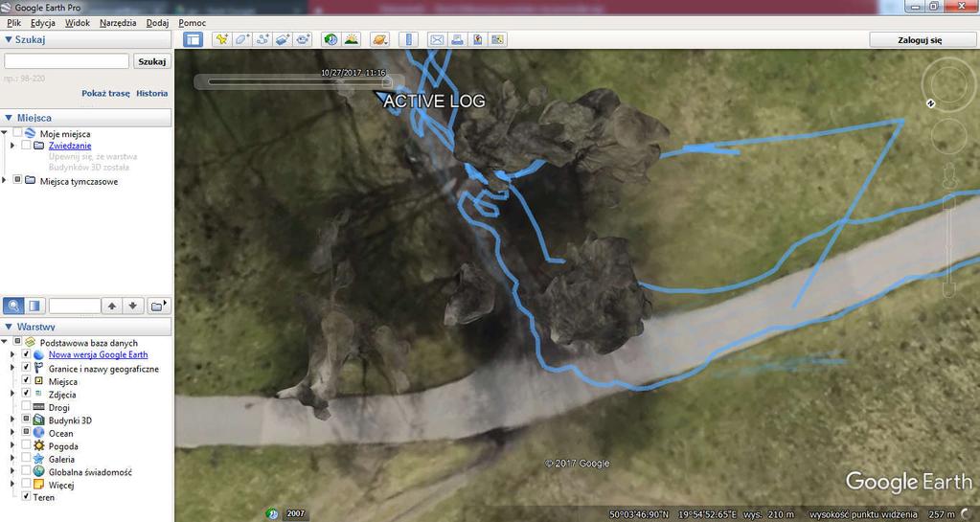Click the panel split view icon below Places

34,306
